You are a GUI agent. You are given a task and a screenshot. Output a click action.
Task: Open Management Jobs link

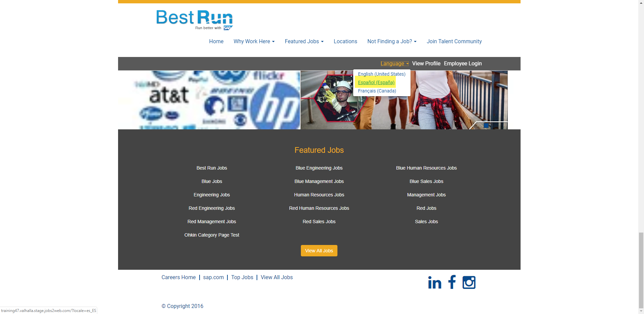(426, 195)
